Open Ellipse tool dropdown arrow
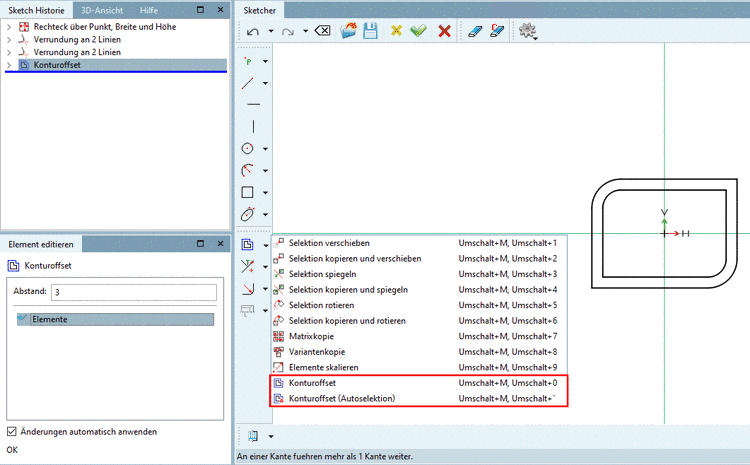Viewport: 750px width, 465px height. pos(265,215)
